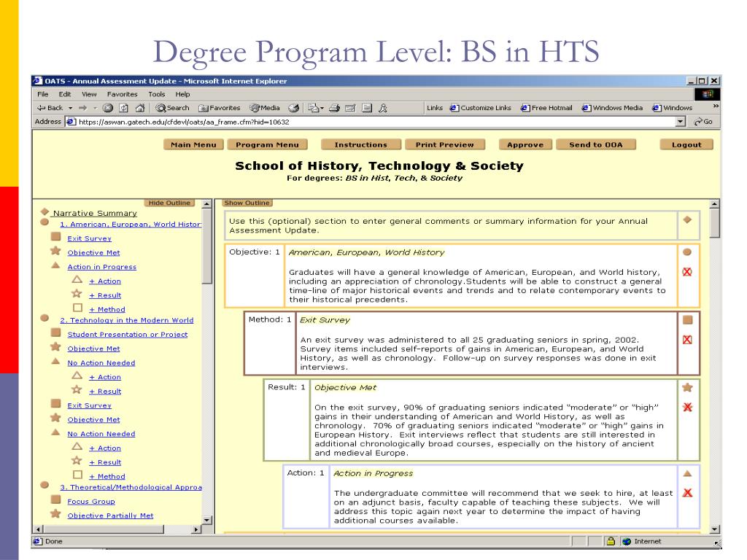Open the Edit menu

coord(65,94)
